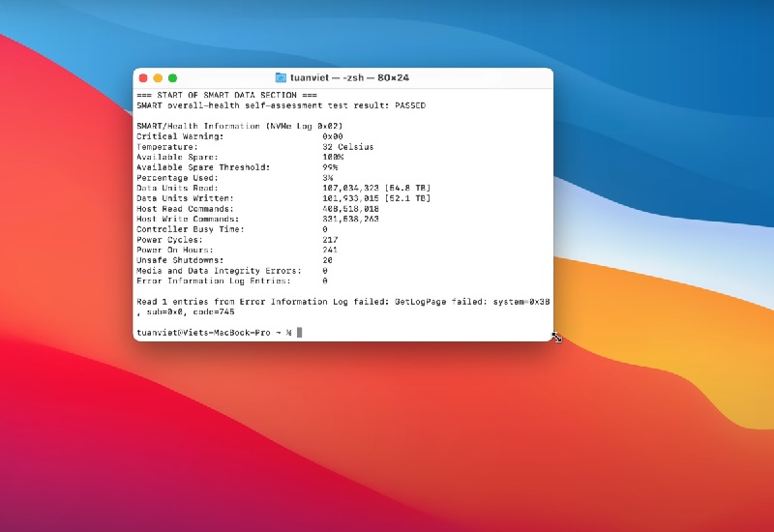This screenshot has height=532, width=774.
Task: Click the "Host Read Commands:" label
Action: pos(184,209)
